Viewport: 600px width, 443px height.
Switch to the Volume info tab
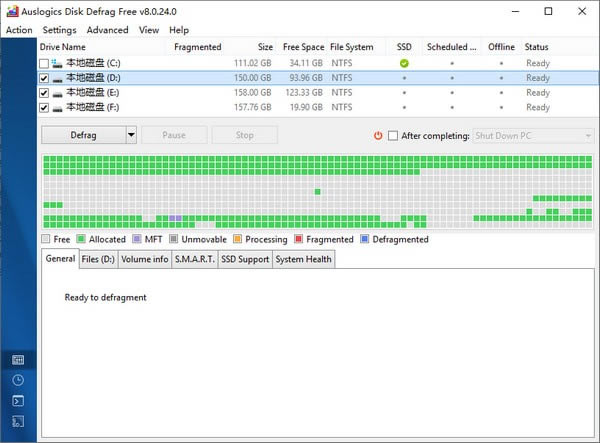coord(145,259)
